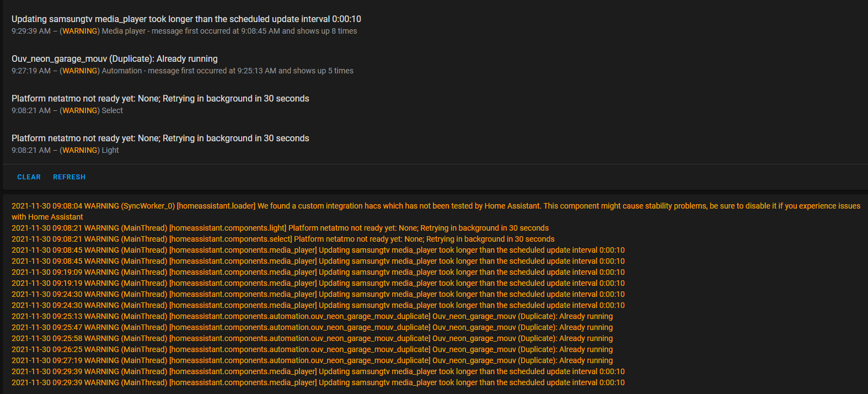868x394 pixels.
Task: Select the 09:27:19 automation raw log line
Action: pos(312,360)
